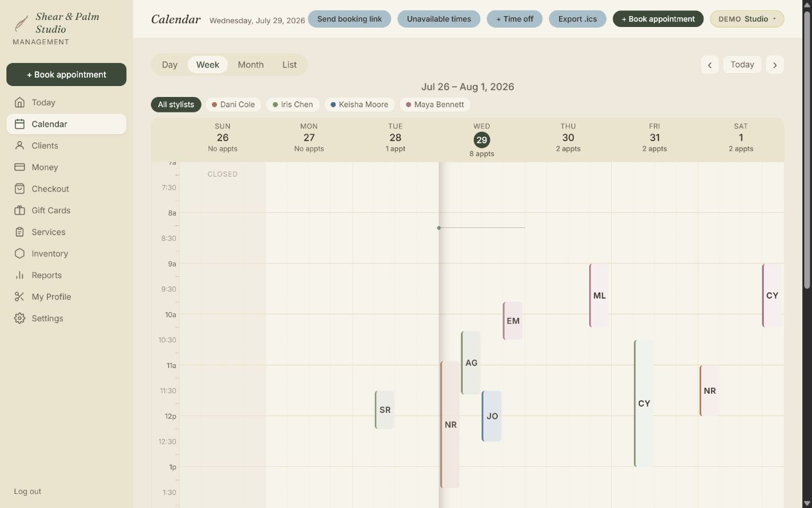The image size is (812, 508).
Task: Open the CY appointment on Friday
Action: [644, 403]
